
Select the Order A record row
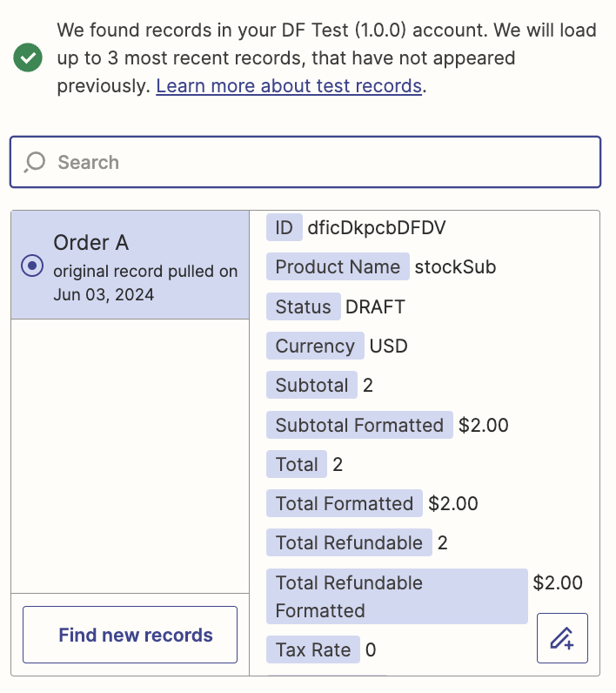pyautogui.click(x=130, y=265)
